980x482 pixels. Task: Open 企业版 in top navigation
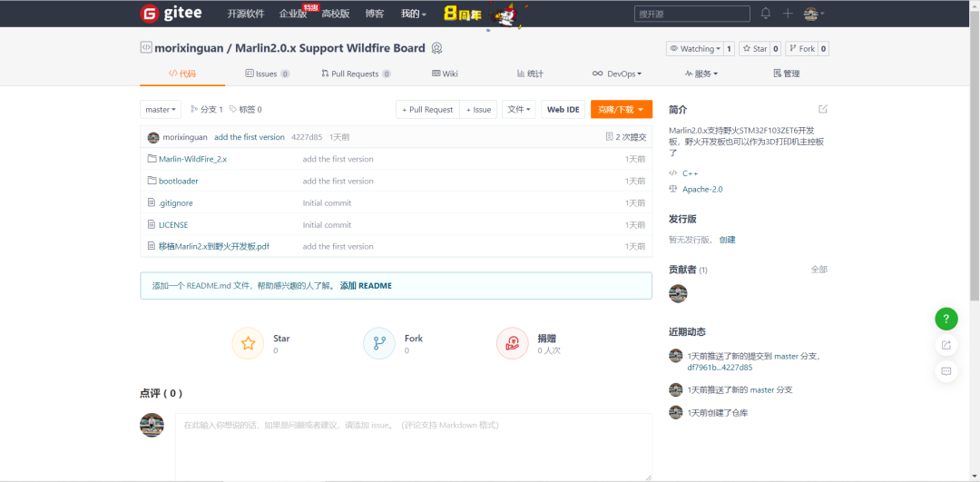click(x=293, y=14)
